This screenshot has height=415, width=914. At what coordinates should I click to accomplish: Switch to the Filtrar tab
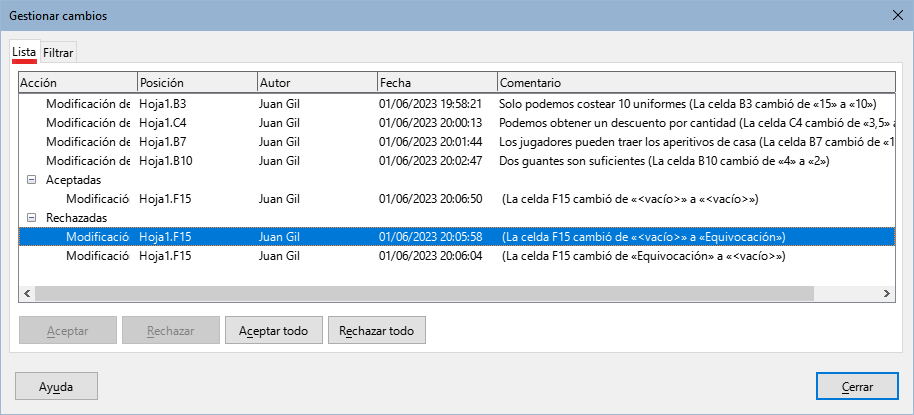tap(58, 52)
